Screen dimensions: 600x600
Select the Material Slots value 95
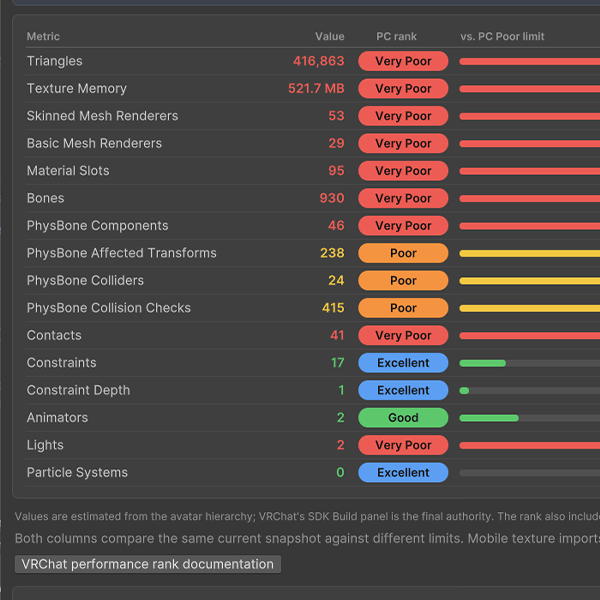(x=336, y=171)
